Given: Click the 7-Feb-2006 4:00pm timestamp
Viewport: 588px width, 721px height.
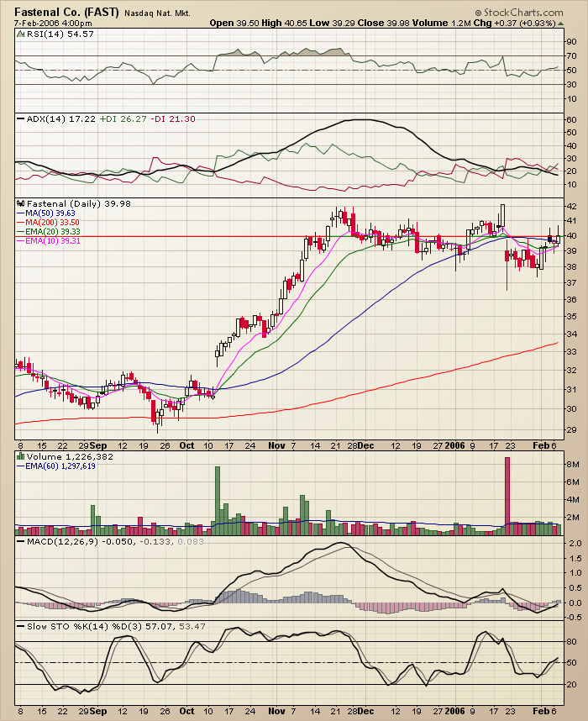Looking at the screenshot, I should pos(52,23).
